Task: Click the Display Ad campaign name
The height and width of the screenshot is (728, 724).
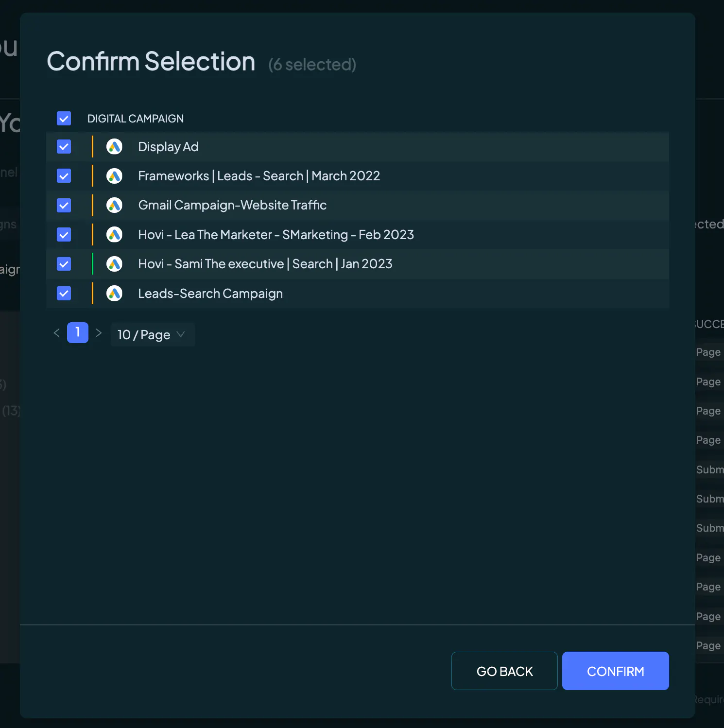Action: [168, 147]
